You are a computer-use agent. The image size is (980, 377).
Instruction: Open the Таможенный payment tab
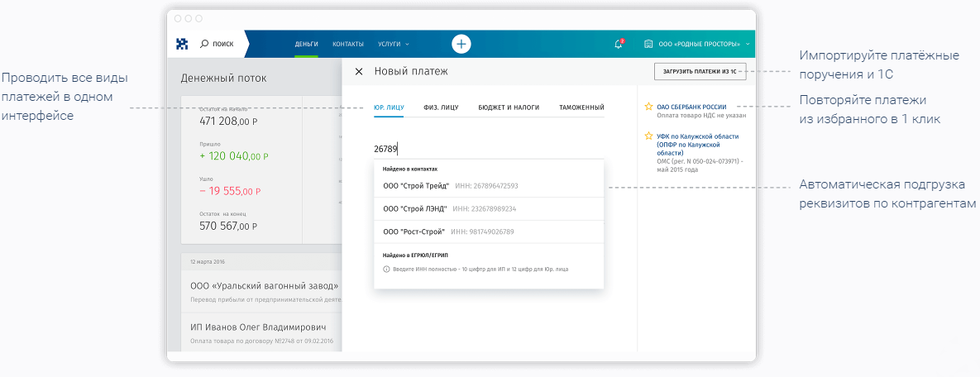click(x=581, y=107)
